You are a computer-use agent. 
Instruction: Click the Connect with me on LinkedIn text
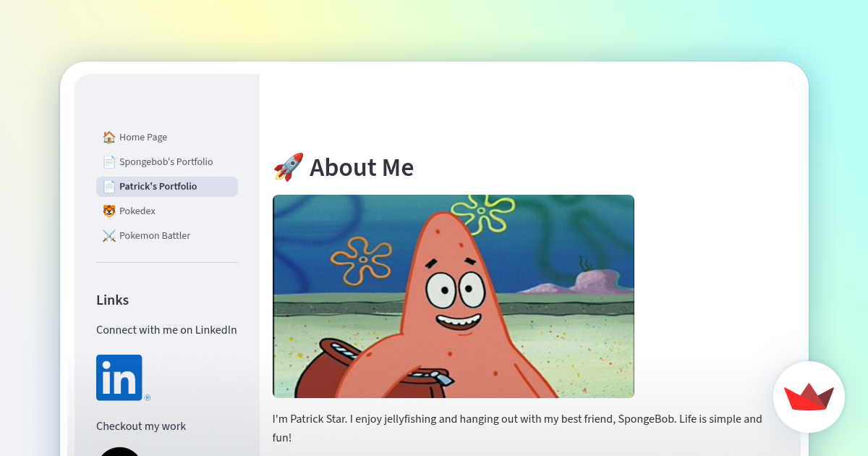(166, 330)
